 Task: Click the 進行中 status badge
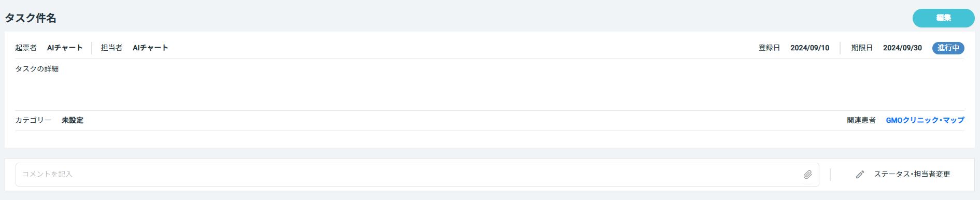pos(948,48)
